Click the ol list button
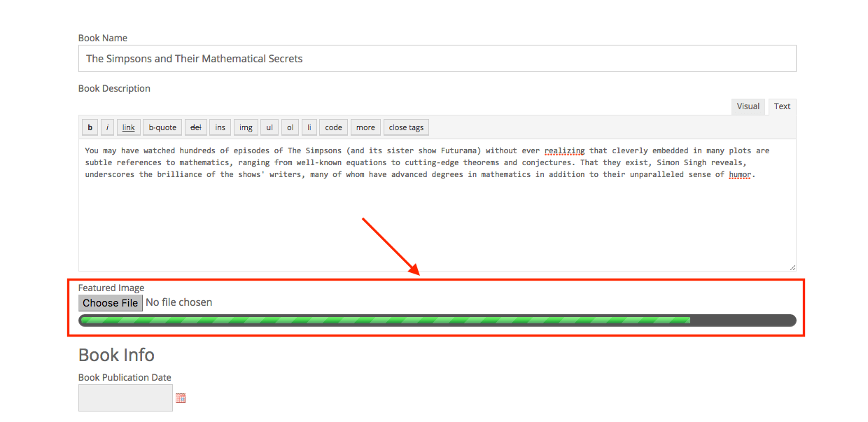This screenshot has height=422, width=868. pyautogui.click(x=290, y=127)
